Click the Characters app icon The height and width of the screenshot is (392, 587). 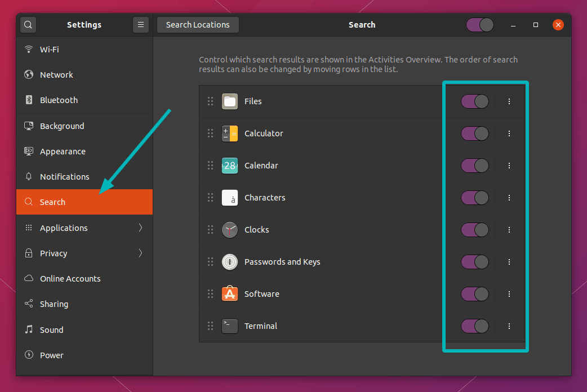tap(230, 198)
